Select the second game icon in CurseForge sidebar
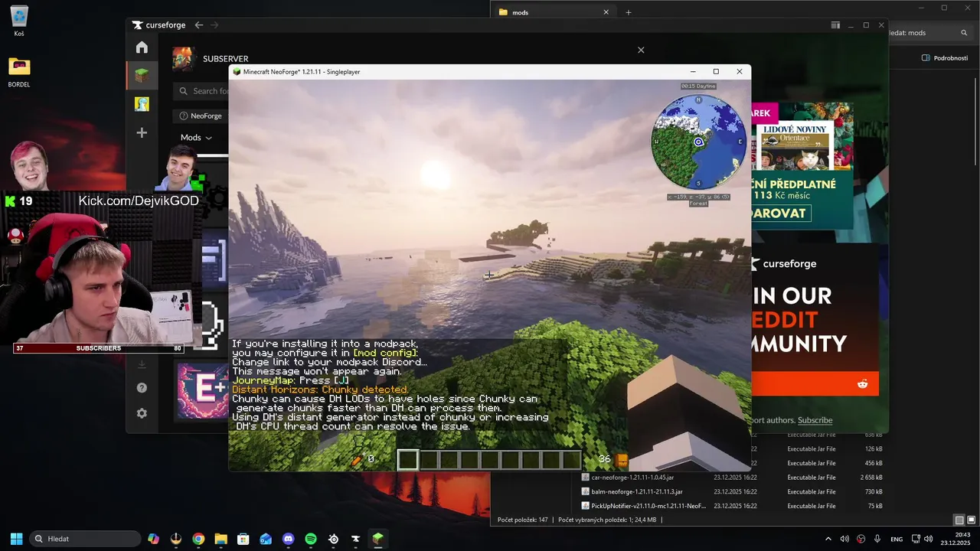980x551 pixels. coord(142,104)
